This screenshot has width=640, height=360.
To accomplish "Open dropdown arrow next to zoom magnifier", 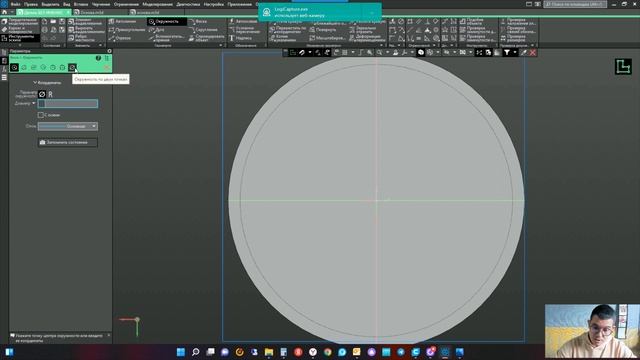I will 387,52.
